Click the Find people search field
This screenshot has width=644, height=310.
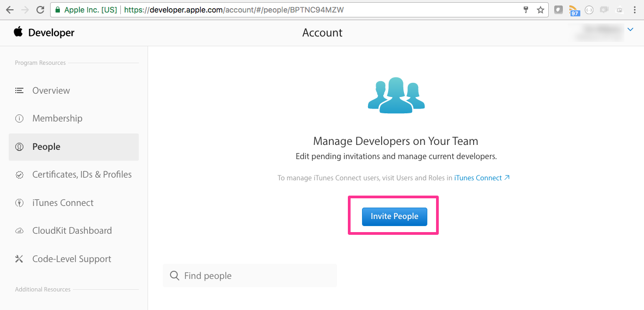click(x=250, y=276)
